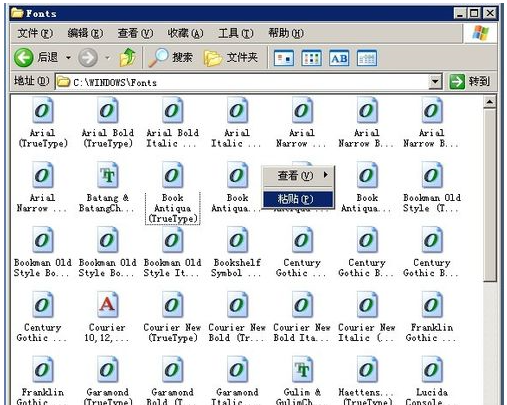Viewport: 507px width, 405px height.
Task: Select Bookman Old Style (T... font
Action: pos(432,187)
